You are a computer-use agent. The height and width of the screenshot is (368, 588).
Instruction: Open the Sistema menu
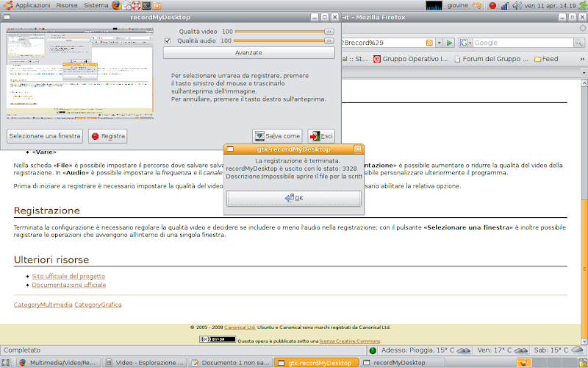click(96, 5)
